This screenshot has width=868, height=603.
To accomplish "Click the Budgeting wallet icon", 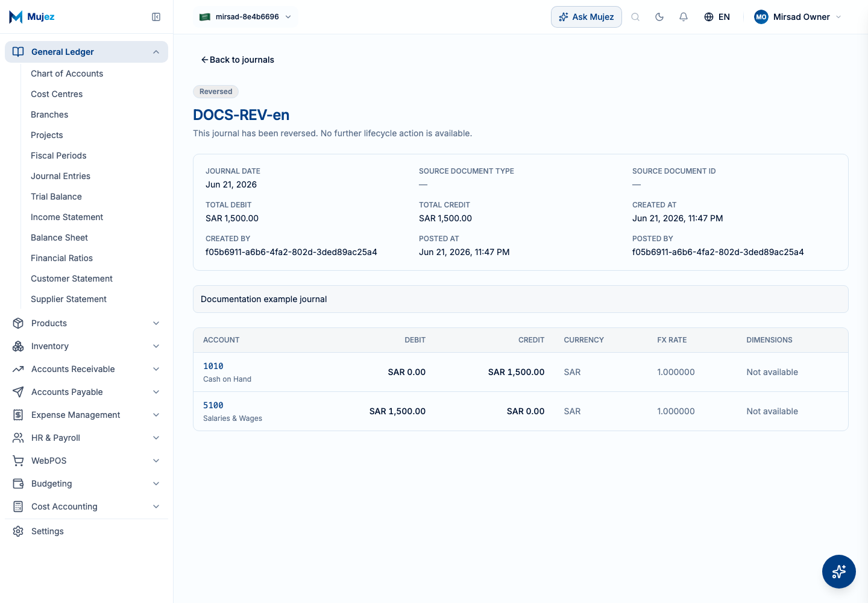I will [18, 484].
